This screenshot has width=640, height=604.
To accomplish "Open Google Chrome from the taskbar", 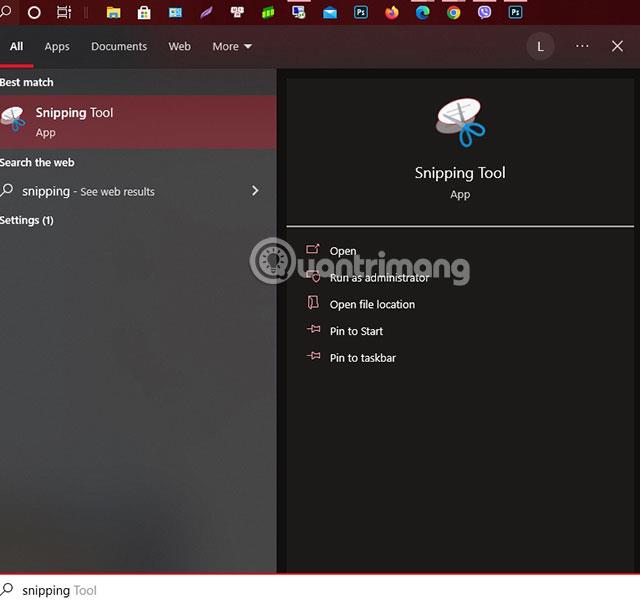I will [x=453, y=13].
